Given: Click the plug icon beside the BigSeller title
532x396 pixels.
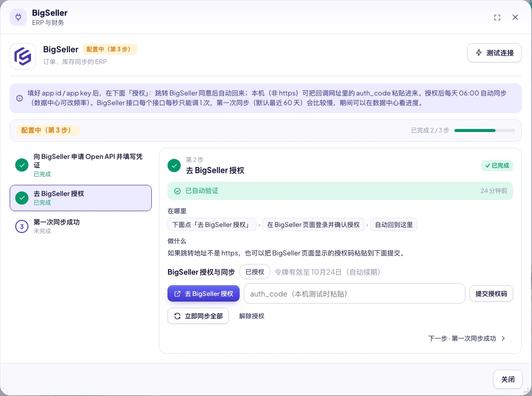Looking at the screenshot, I should coord(18,17).
